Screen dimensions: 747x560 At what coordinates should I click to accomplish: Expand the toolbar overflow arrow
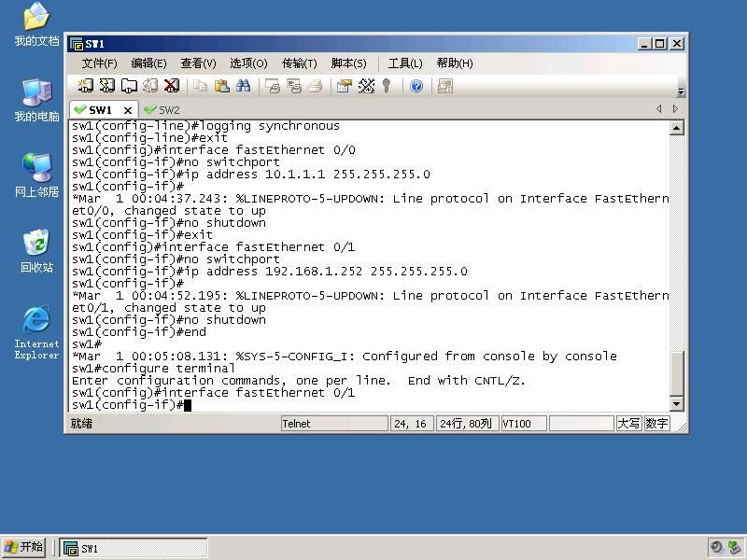tap(682, 91)
